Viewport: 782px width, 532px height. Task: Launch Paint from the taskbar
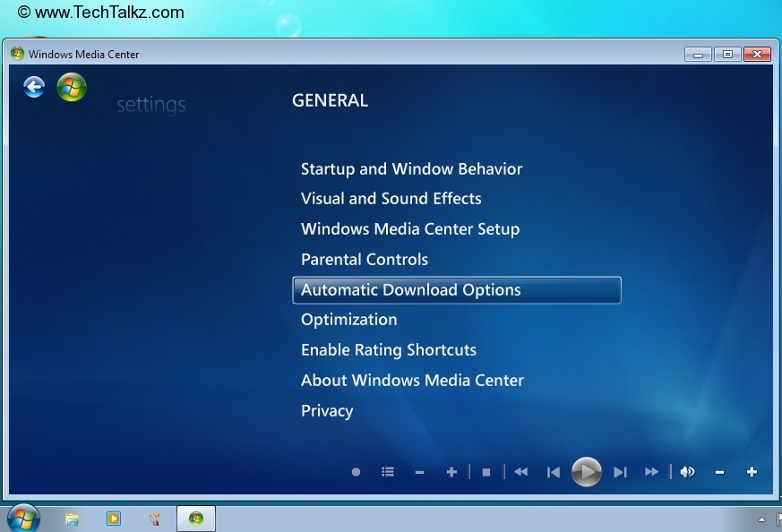[154, 519]
